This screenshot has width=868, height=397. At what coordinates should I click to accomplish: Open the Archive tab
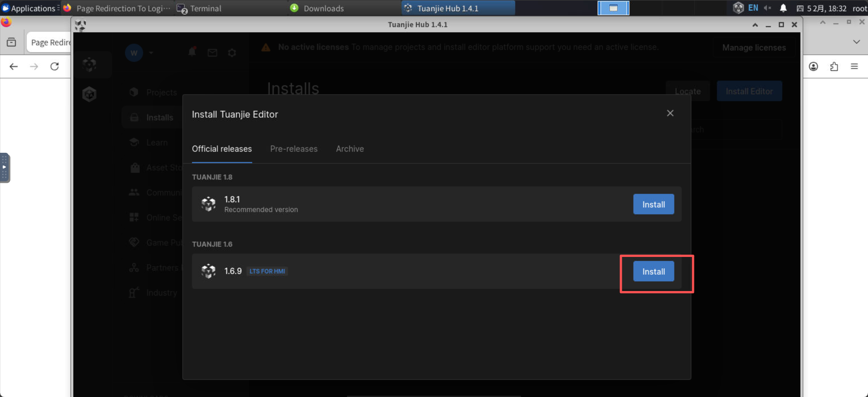pyautogui.click(x=350, y=149)
